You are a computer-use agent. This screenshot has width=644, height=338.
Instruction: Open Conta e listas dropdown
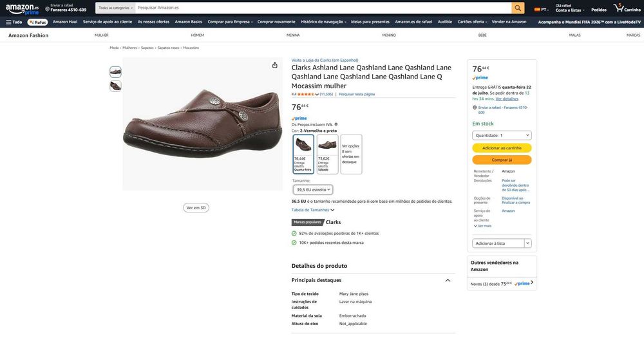(570, 8)
